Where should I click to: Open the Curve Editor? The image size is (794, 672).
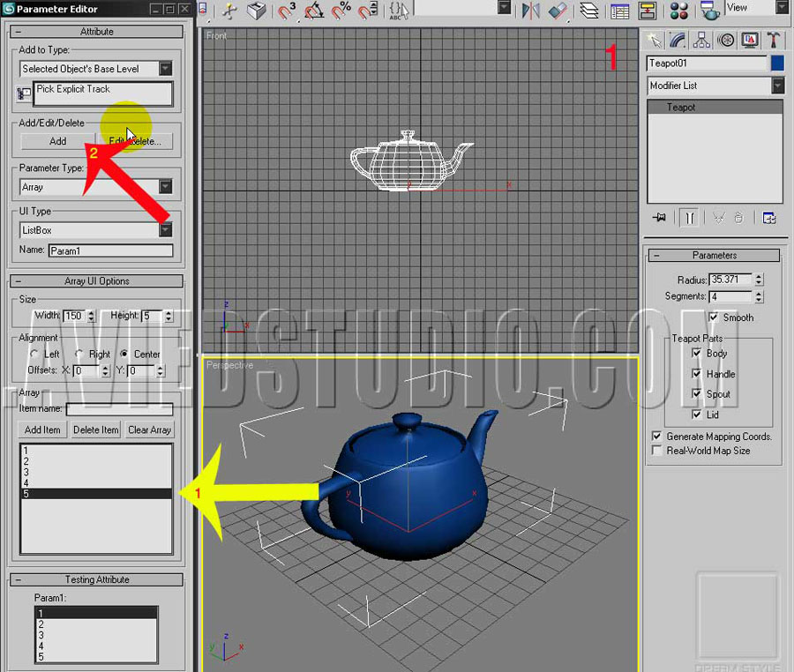click(x=620, y=11)
